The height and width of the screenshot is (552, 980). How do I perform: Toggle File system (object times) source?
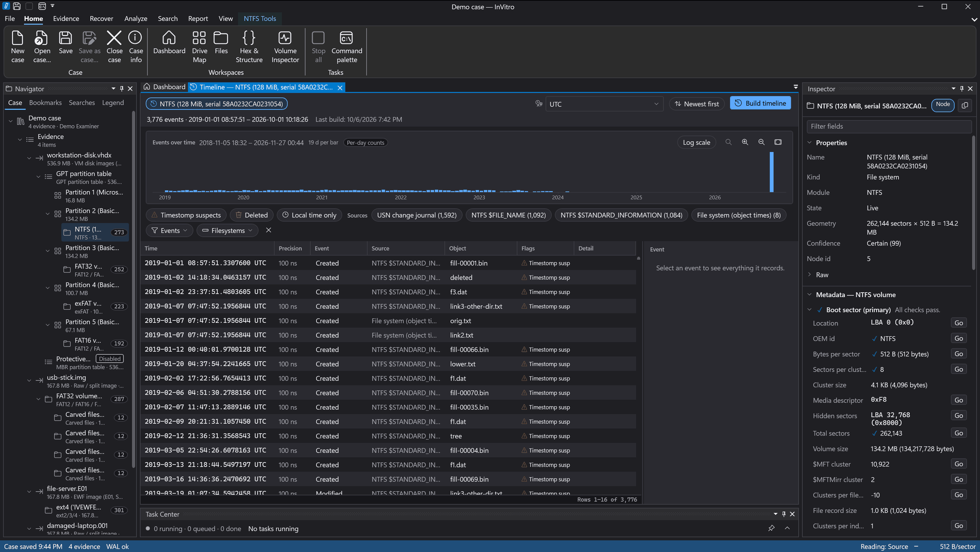point(738,215)
